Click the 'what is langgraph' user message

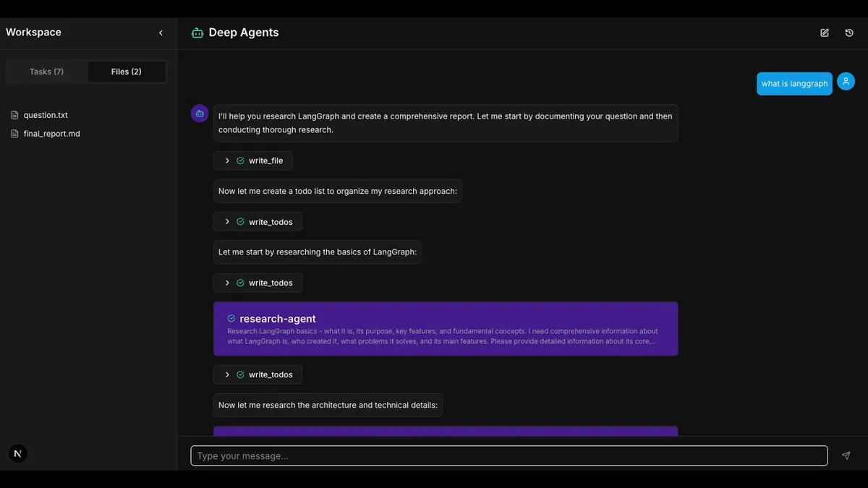click(x=794, y=84)
